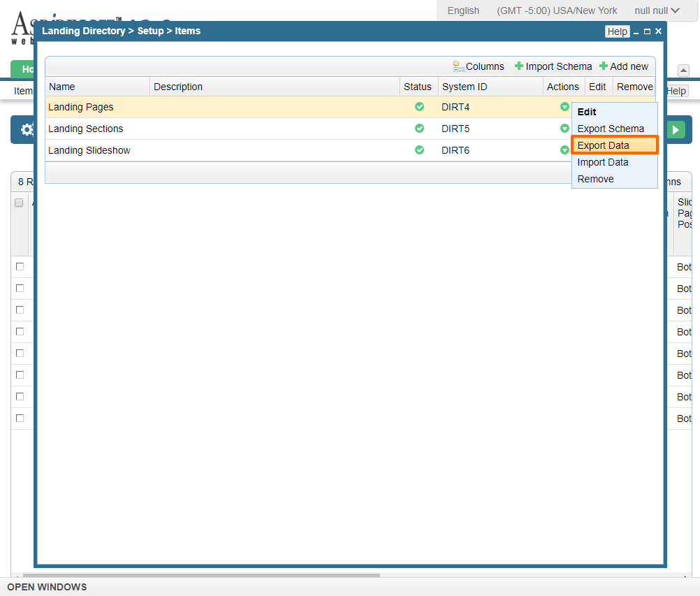Image resolution: width=700 pixels, height=596 pixels.
Task: Click Add new button
Action: 624,66
